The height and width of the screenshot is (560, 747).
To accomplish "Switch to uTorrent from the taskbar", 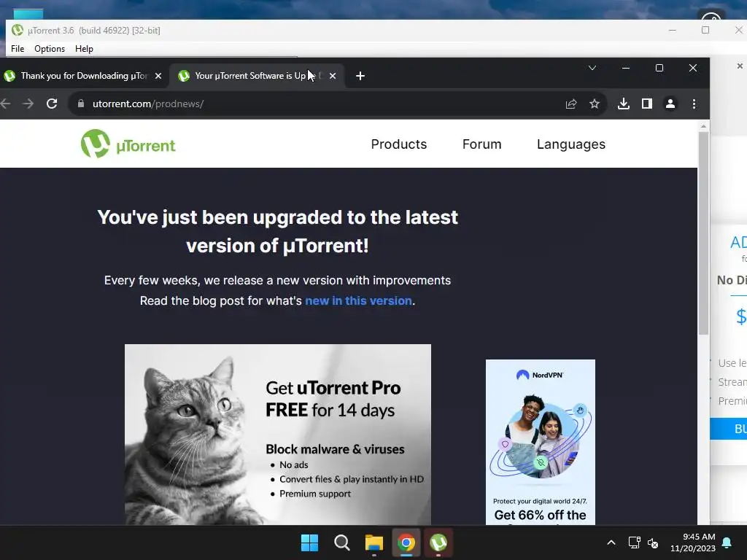I will point(438,542).
